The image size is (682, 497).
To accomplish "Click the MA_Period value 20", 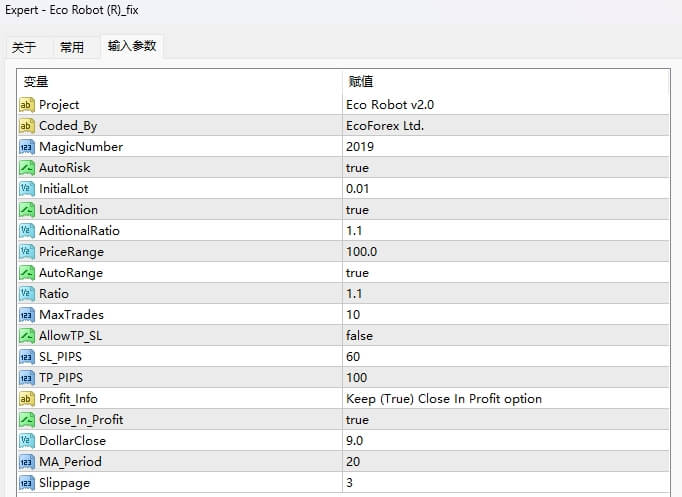I will (353, 462).
